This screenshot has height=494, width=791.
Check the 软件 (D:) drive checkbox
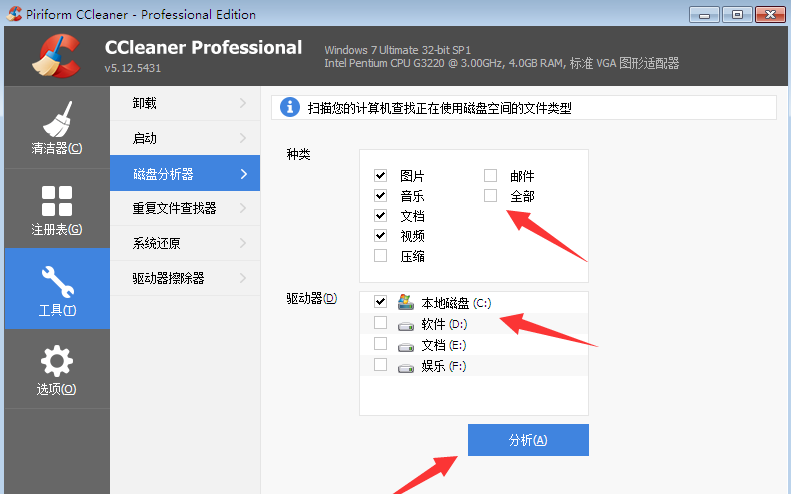[x=380, y=322]
